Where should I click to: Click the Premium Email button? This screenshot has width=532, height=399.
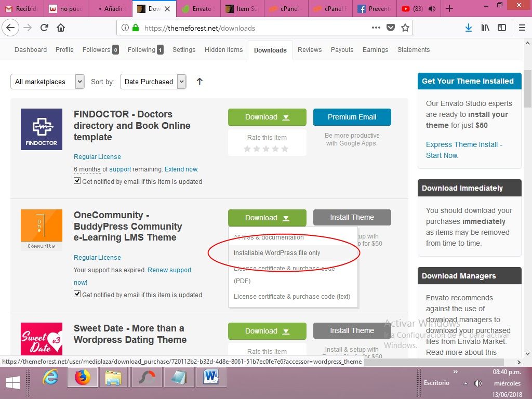pos(352,117)
